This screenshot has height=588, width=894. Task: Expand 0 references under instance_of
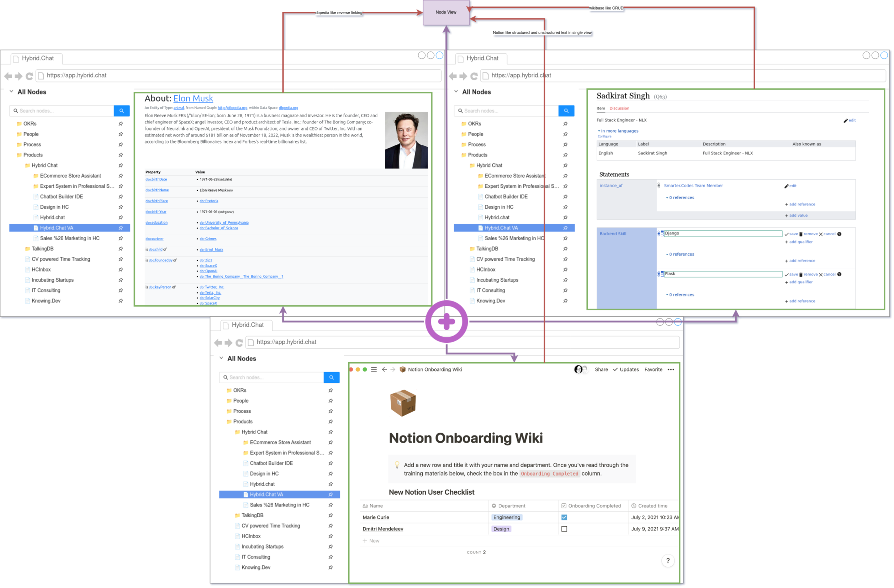point(680,198)
